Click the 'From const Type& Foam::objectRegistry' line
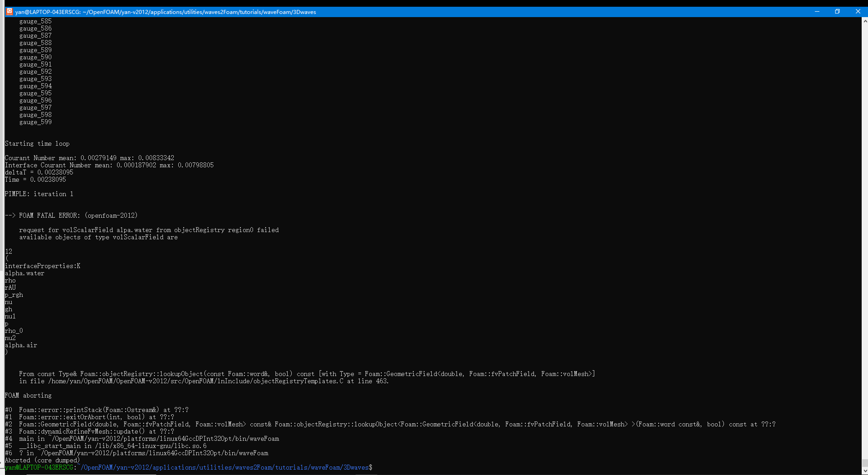The width and height of the screenshot is (868, 475). point(307,374)
